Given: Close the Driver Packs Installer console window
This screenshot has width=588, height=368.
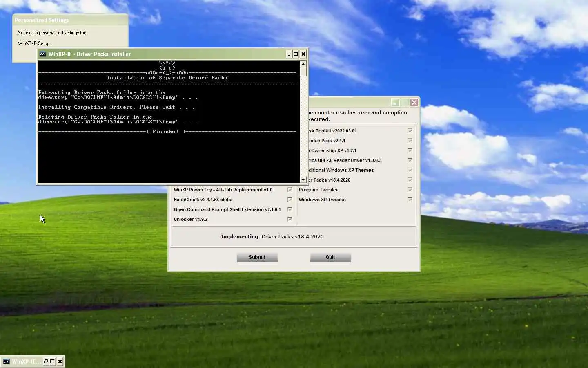Looking at the screenshot, I should coord(303,54).
